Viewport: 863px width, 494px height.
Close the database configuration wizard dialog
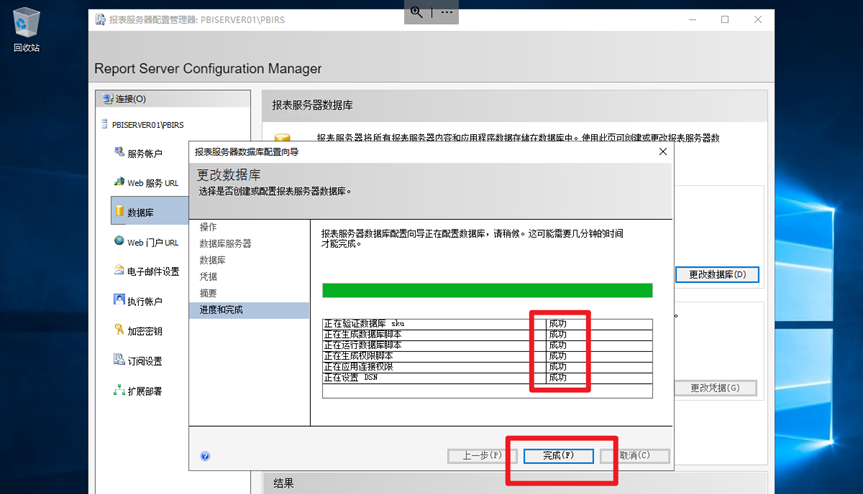662,152
